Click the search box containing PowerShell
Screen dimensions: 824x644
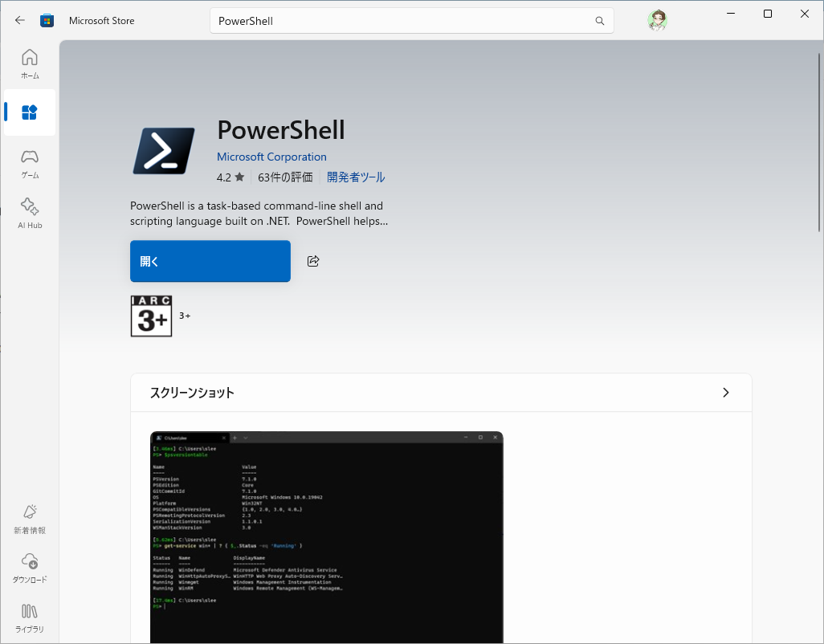(x=402, y=21)
